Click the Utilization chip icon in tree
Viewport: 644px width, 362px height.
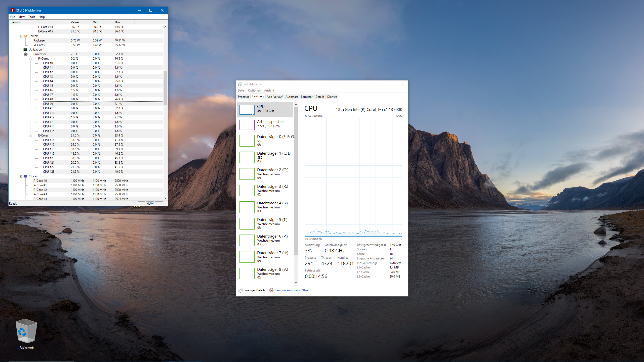(x=25, y=50)
